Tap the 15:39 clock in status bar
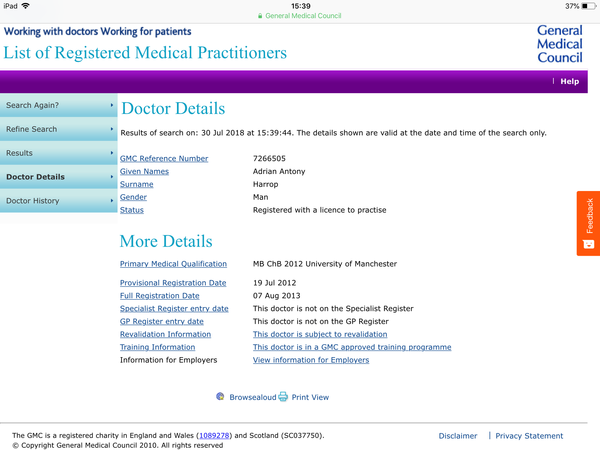 click(301, 6)
